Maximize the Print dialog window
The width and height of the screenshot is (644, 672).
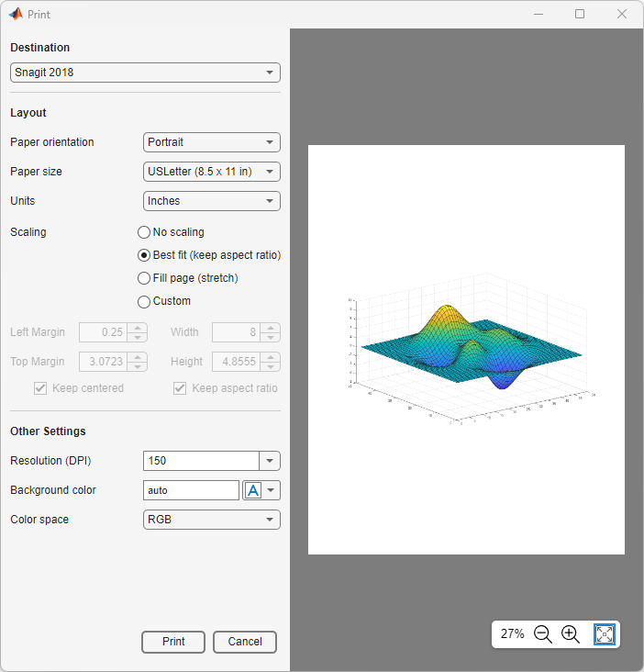tap(580, 14)
